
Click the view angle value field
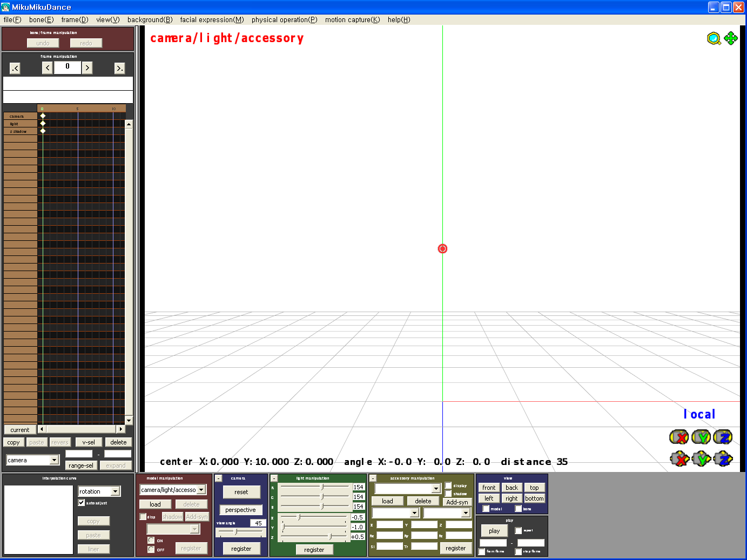(258, 523)
